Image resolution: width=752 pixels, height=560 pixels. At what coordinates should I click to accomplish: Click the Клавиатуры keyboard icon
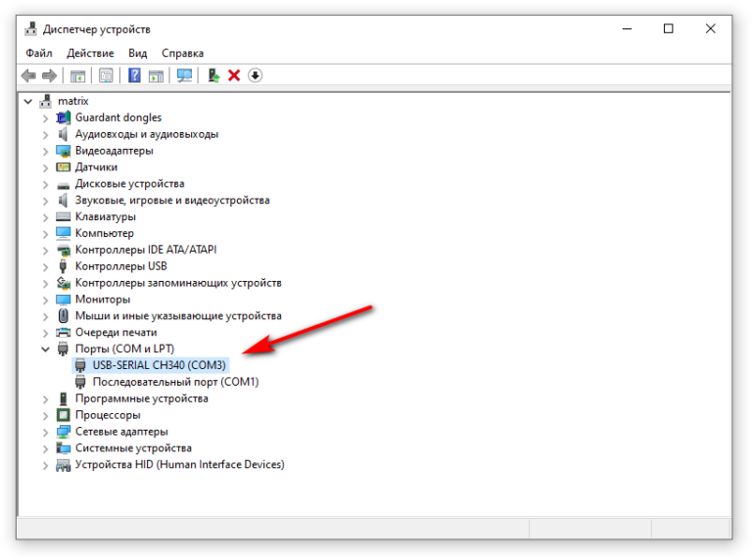pyautogui.click(x=64, y=216)
